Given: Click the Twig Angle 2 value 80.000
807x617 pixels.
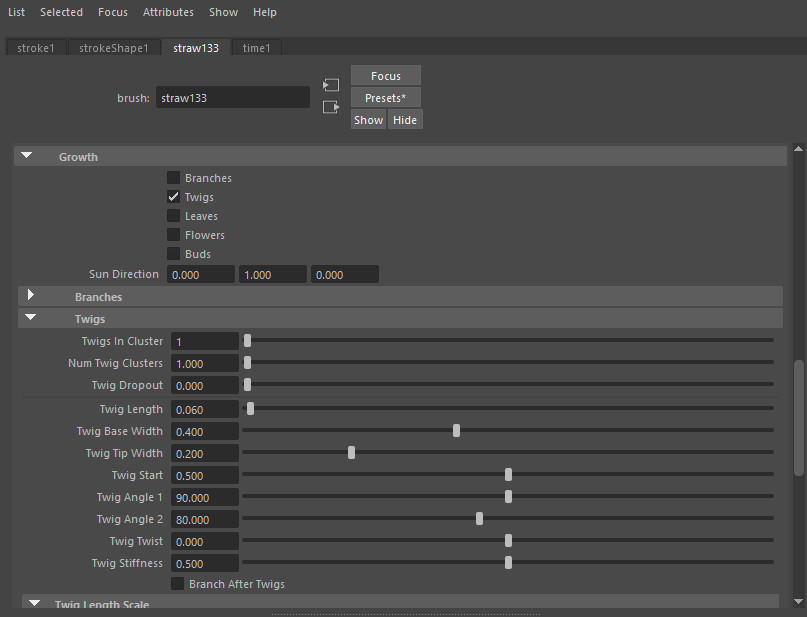Looking at the screenshot, I should [205, 520].
